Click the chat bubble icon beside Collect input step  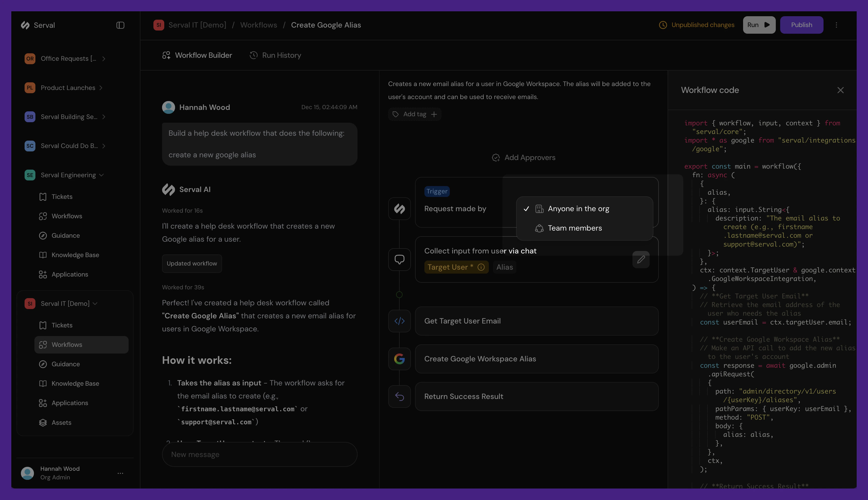point(399,259)
